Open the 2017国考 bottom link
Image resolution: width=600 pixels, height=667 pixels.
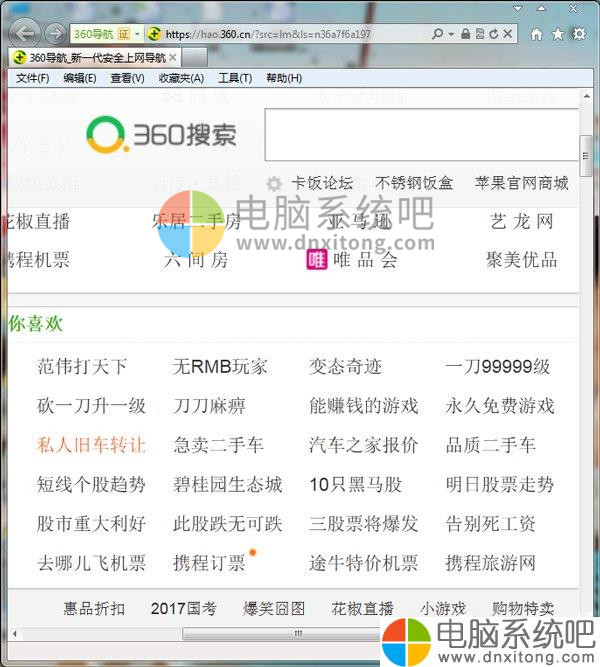coord(184,609)
